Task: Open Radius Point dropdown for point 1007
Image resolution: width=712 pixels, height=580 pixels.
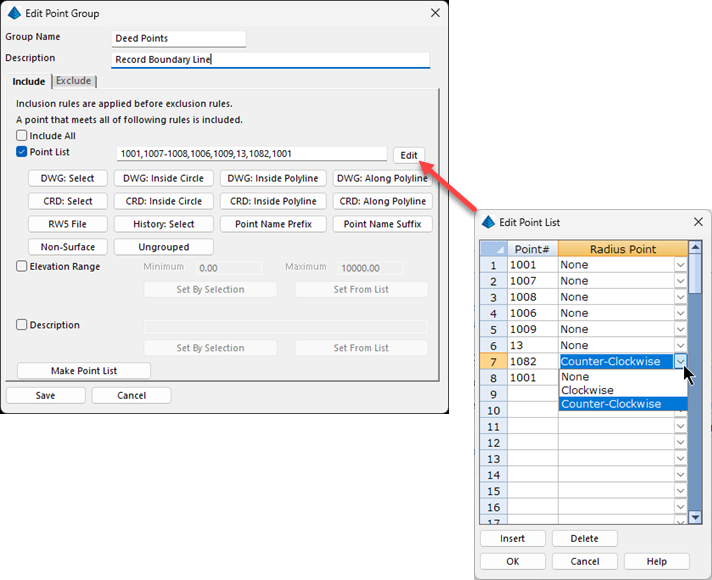Action: 680,282
